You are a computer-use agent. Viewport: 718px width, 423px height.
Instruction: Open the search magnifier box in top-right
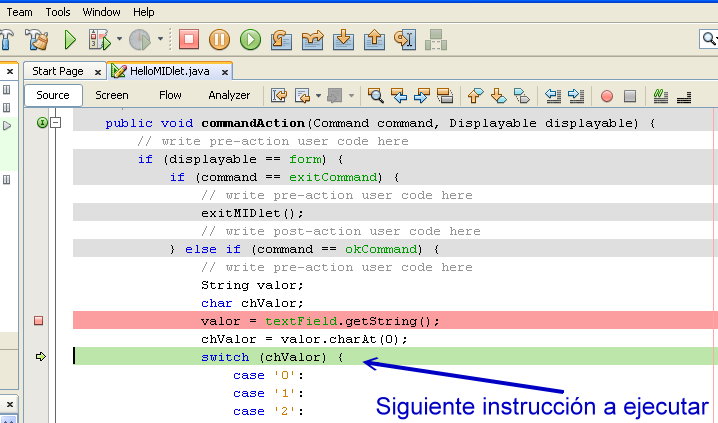(x=708, y=39)
